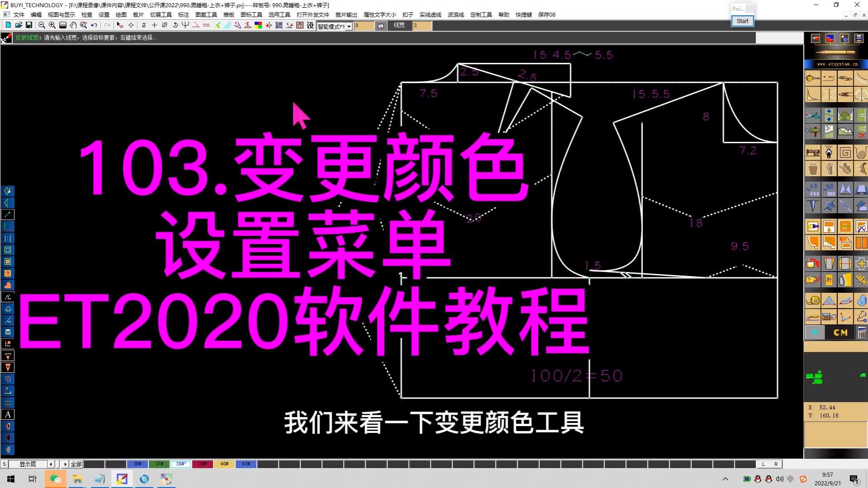This screenshot has height=488, width=868.
Task: Toggle the R button at bottom right
Action: pos(777,464)
